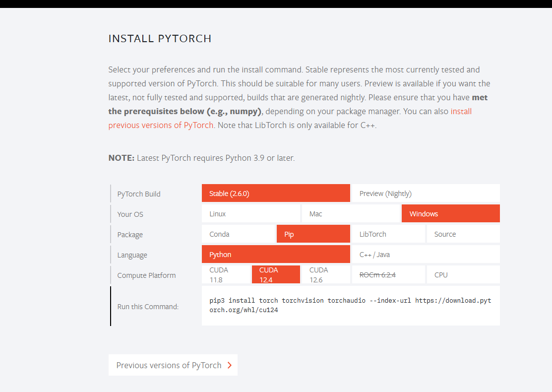This screenshot has width=552, height=392.
Task: Select CUDA 12.4 compute platform
Action: click(x=276, y=274)
